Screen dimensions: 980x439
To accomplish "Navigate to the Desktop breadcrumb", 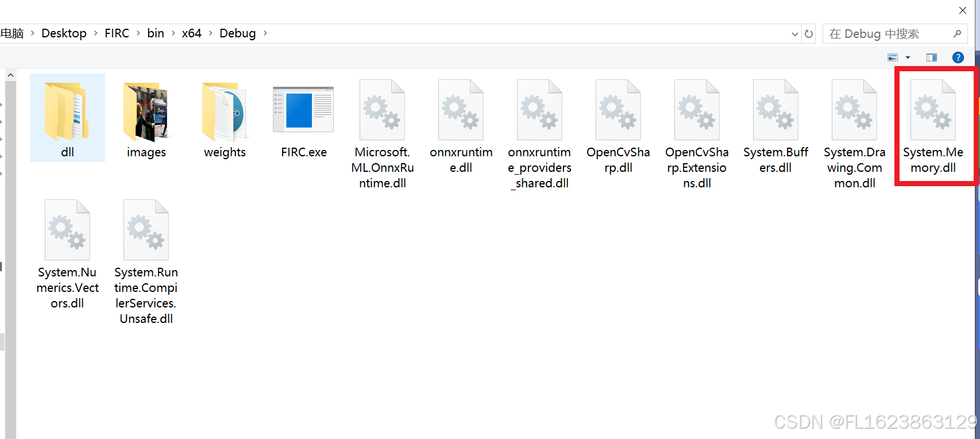I will [x=64, y=33].
